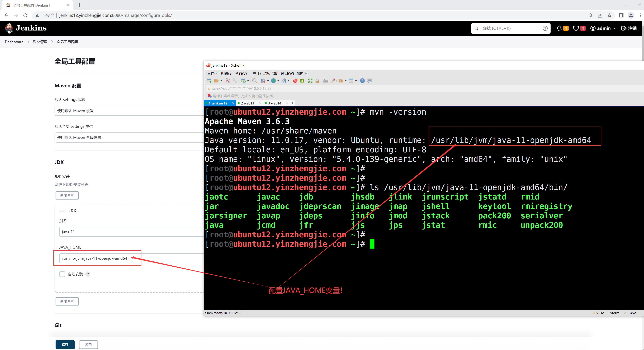Click the 系统管理 breadcrumb link
Image resolution: width=644 pixels, height=350 pixels.
tap(40, 42)
